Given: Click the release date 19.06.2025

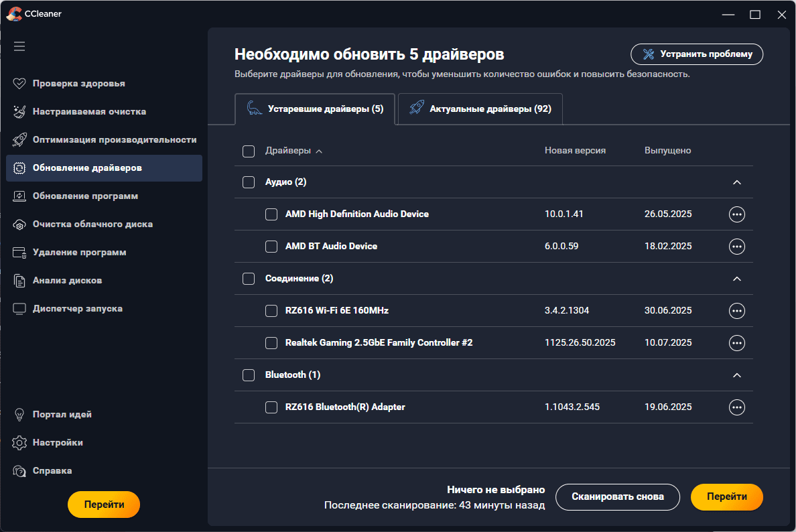Looking at the screenshot, I should [668, 407].
